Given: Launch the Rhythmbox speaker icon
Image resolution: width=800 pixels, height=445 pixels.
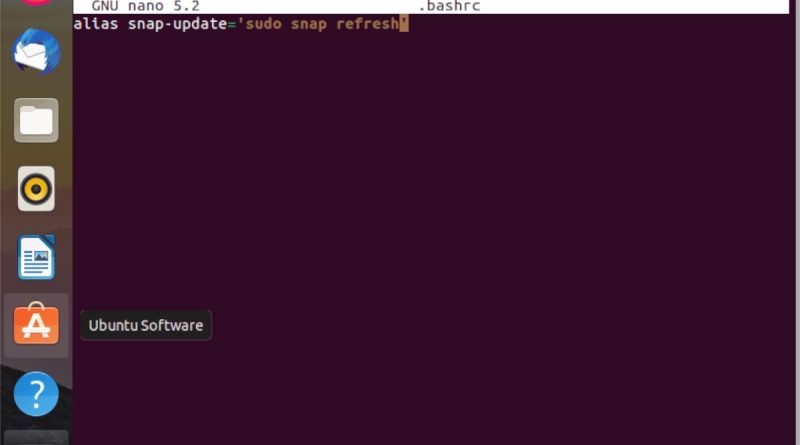Looking at the screenshot, I should pos(36,189).
